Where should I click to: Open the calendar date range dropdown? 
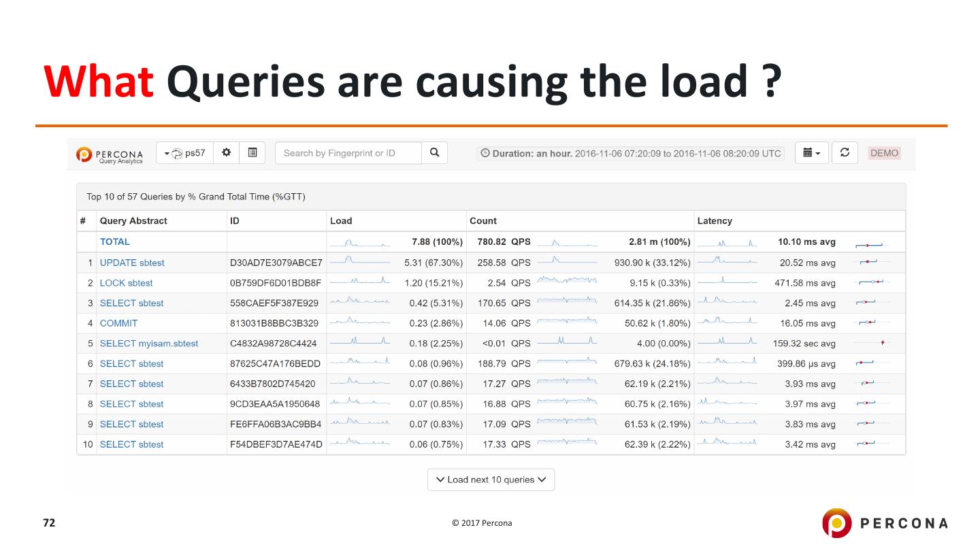811,153
